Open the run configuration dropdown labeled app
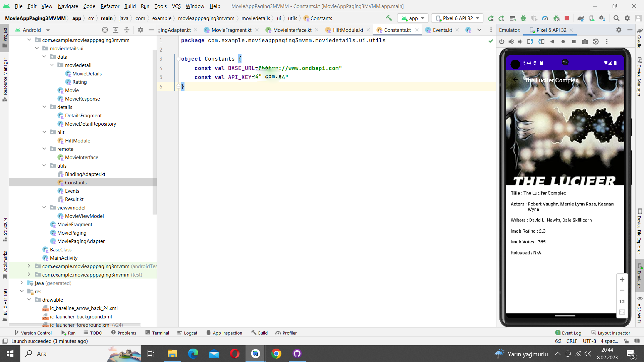The width and height of the screenshot is (644, 362). pyautogui.click(x=413, y=18)
